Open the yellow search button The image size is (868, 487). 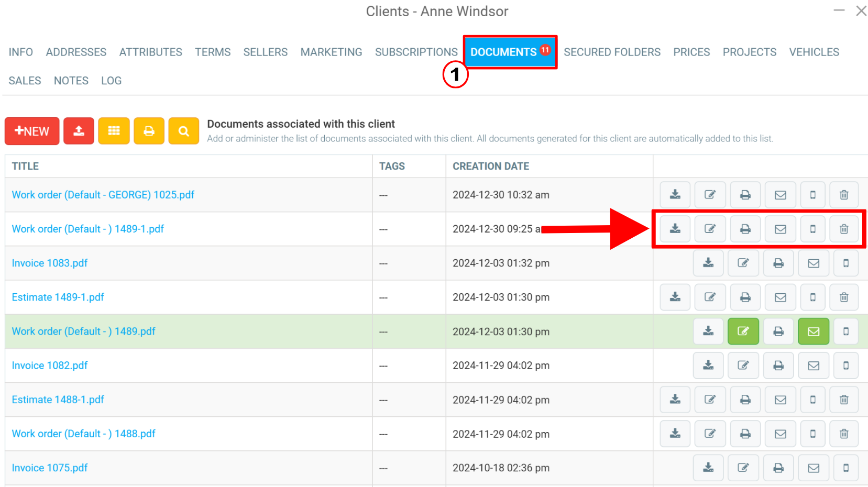[x=183, y=131]
